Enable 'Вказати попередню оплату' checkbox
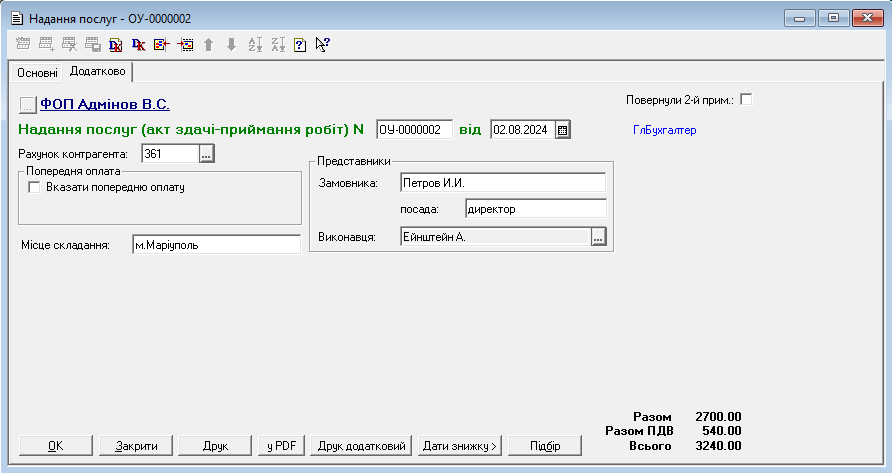The image size is (892, 473). click(x=35, y=187)
